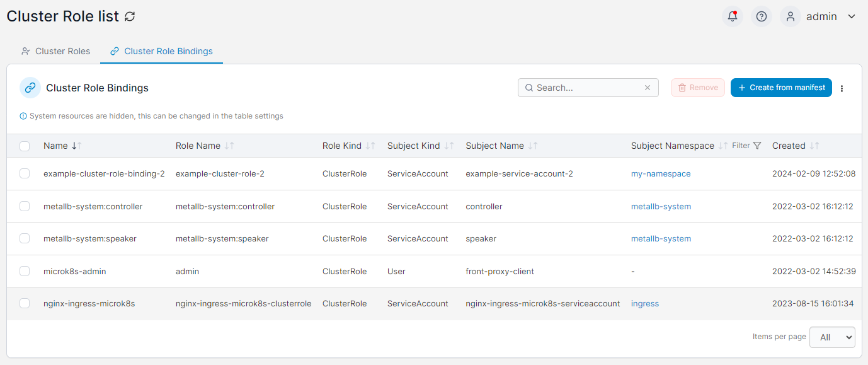Click the admin user avatar icon
Image resolution: width=868 pixels, height=365 pixels.
click(791, 16)
